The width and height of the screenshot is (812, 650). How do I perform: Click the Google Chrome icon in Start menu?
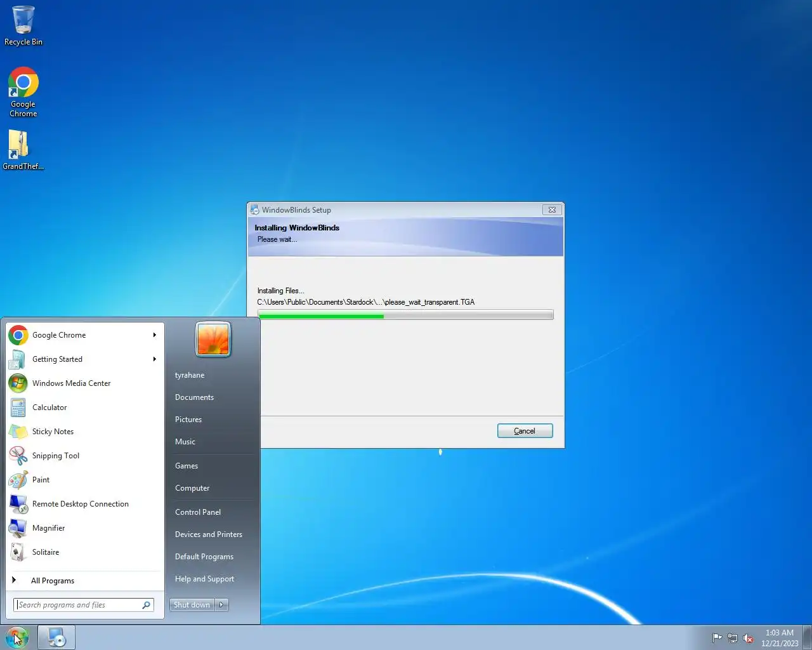click(x=18, y=335)
